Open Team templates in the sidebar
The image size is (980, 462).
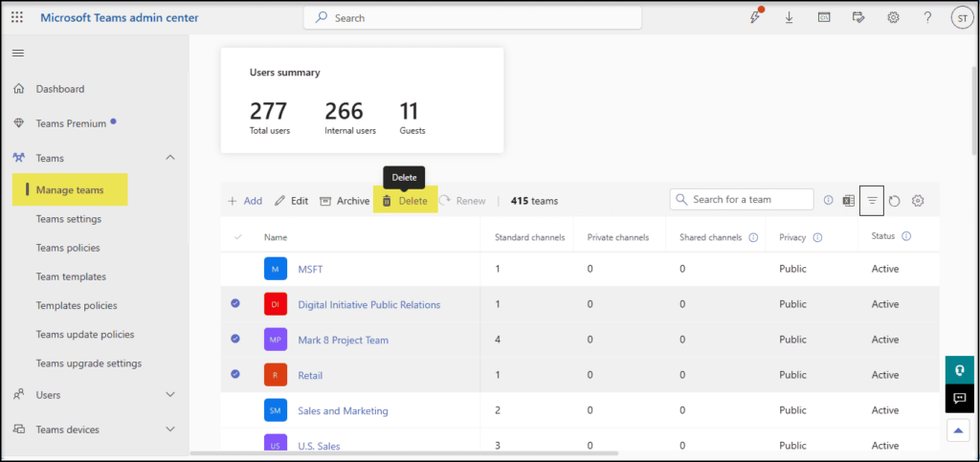pos(71,276)
